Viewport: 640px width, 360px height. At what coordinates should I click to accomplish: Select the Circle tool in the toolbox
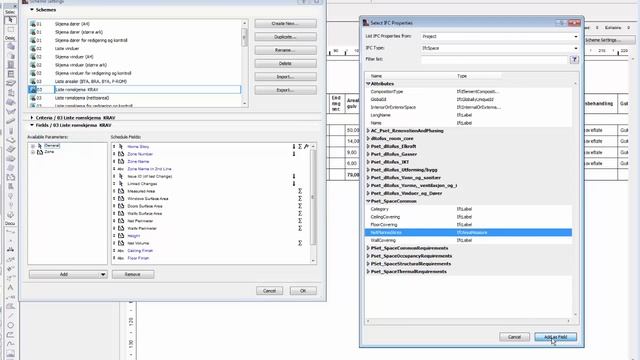point(11,325)
